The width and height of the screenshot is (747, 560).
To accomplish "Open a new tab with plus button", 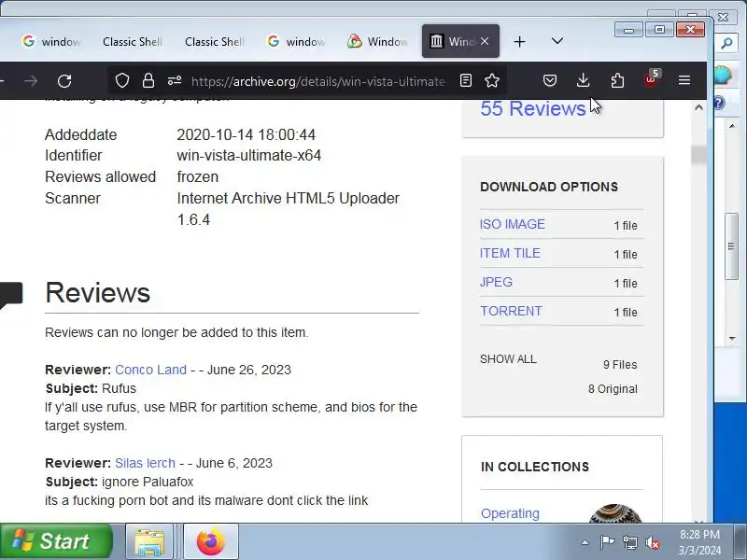I will (x=520, y=42).
